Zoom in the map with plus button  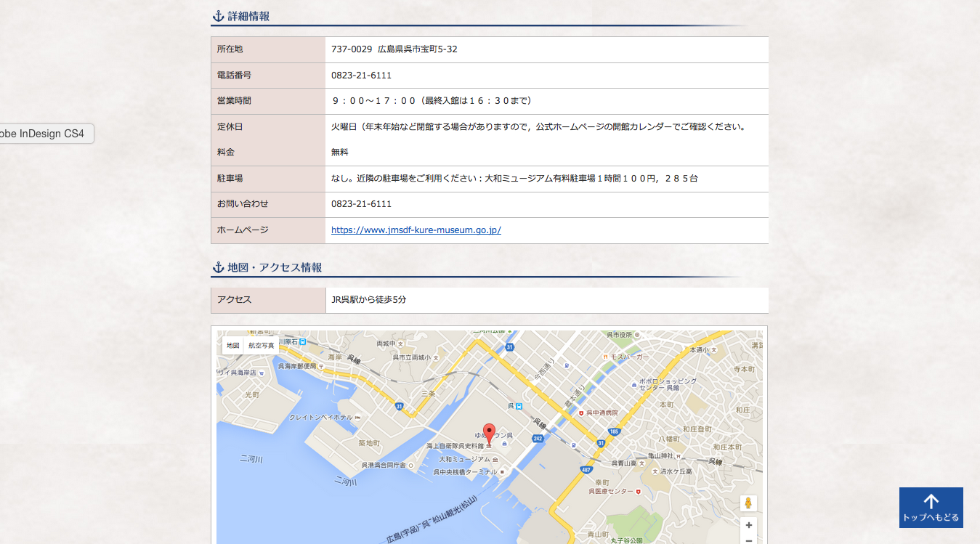click(748, 524)
